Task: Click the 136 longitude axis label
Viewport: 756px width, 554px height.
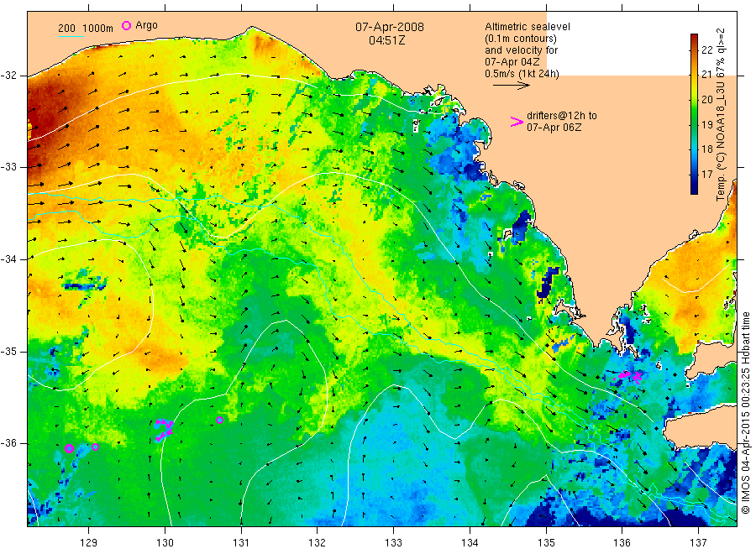Action: (622, 543)
